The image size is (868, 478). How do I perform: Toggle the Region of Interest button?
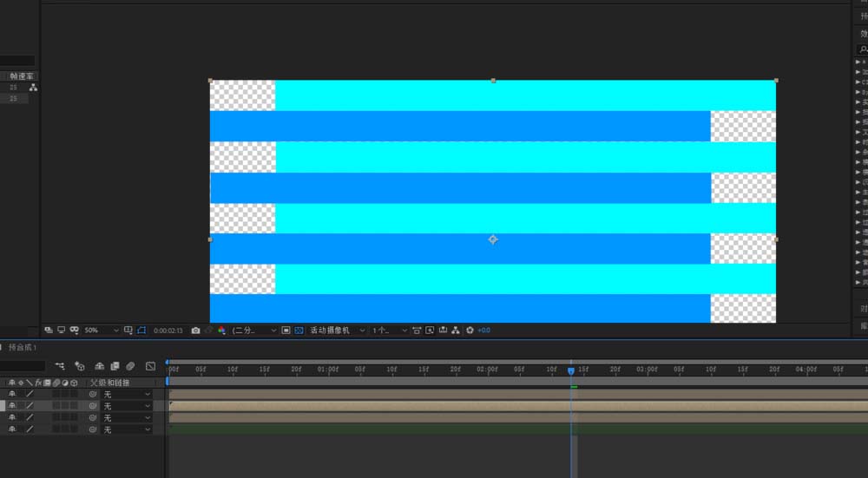pyautogui.click(x=286, y=331)
